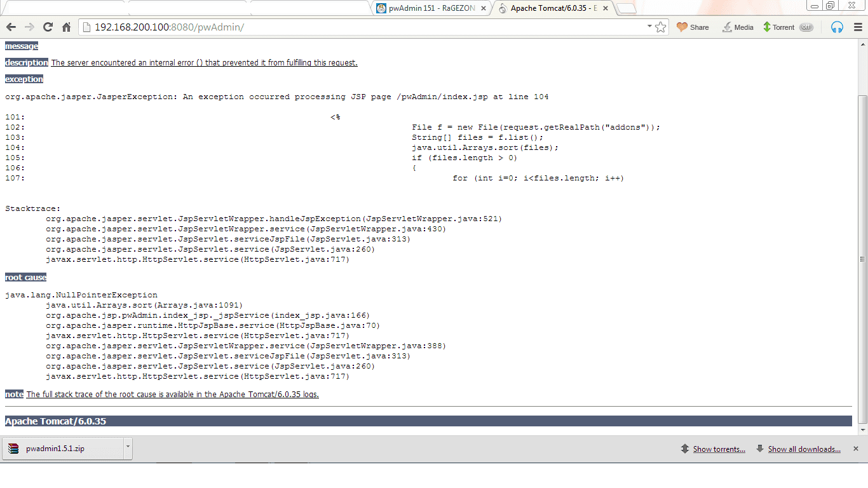Click the Show torrents... link
The image size is (868, 488).
719,449
